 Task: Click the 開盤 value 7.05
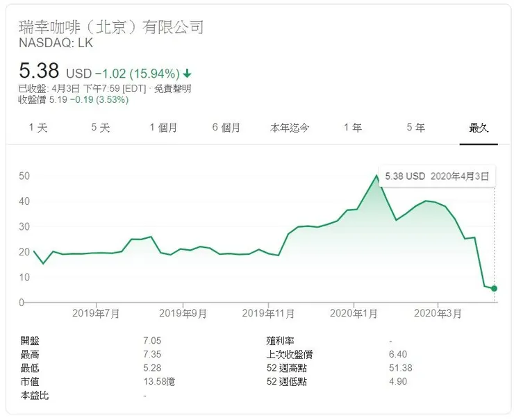(x=152, y=341)
